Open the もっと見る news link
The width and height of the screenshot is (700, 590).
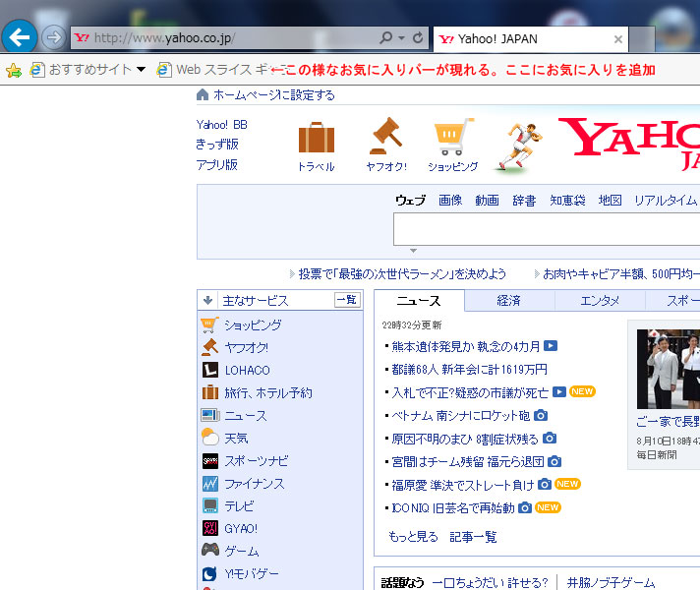413,537
